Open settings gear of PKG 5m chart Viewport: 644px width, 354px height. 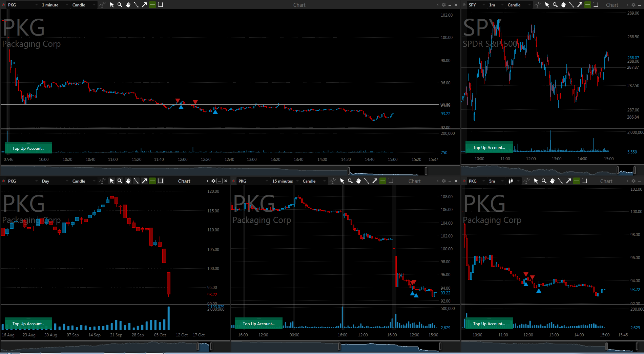(x=633, y=181)
